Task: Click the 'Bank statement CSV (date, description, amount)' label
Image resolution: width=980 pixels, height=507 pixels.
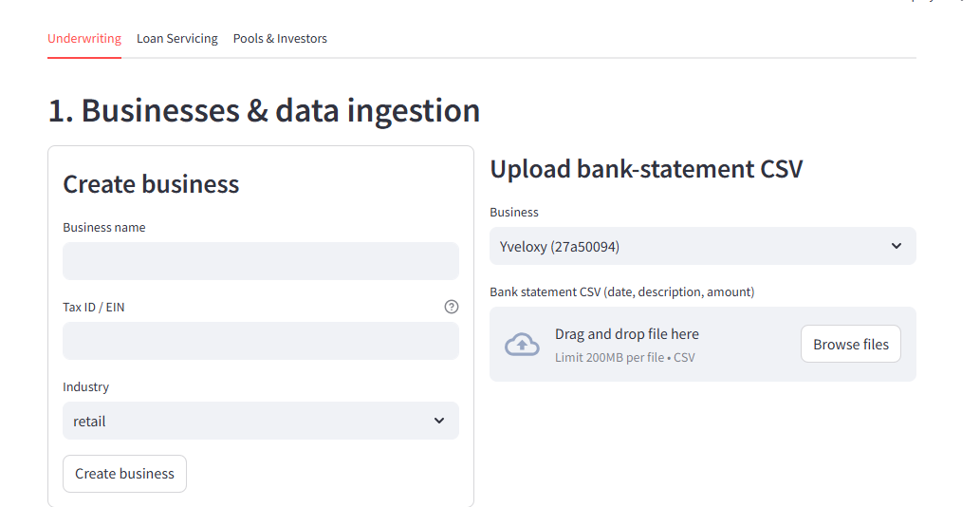Action: [x=622, y=291]
